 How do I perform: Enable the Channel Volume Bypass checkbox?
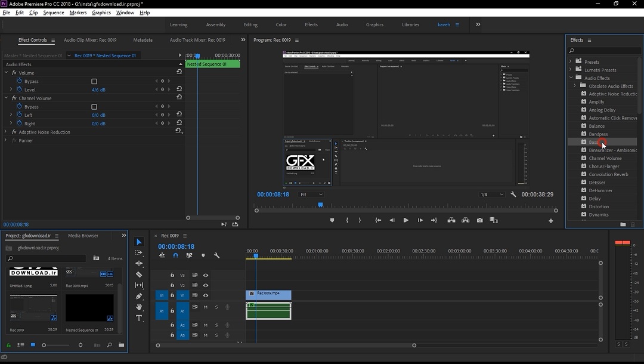coord(94,107)
